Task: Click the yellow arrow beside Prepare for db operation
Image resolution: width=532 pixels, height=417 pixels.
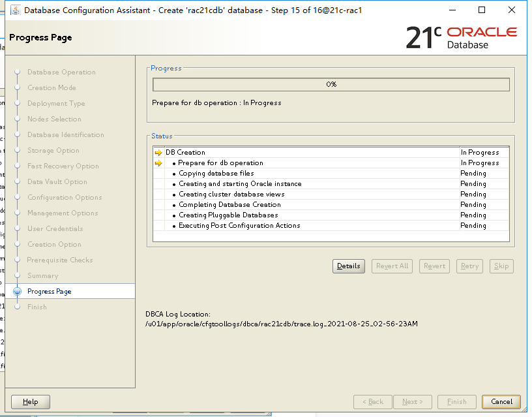Action: (x=158, y=163)
